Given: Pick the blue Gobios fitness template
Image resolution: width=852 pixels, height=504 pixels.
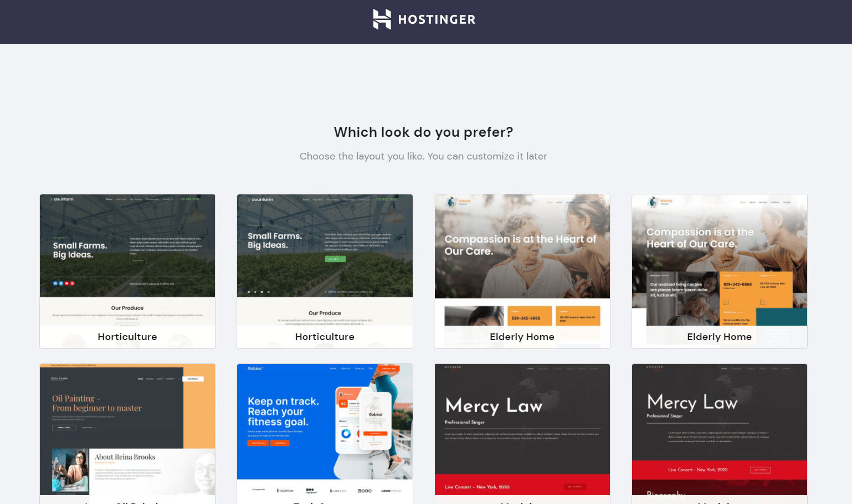Looking at the screenshot, I should [325, 434].
